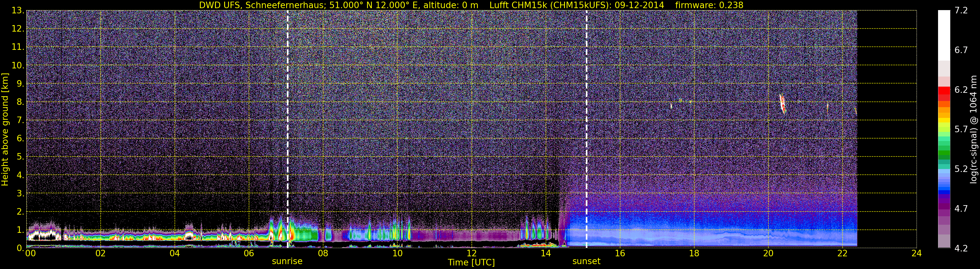Click the time axis tick '04'
The width and height of the screenshot is (980, 269).
coord(175,253)
